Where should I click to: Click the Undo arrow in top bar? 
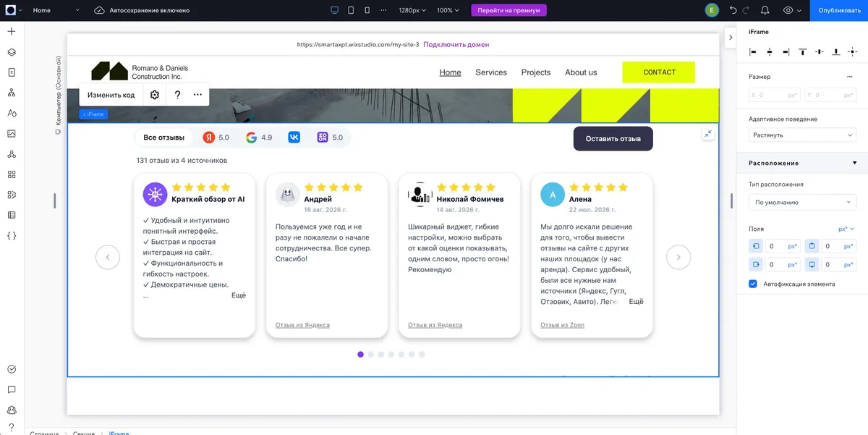(x=733, y=10)
